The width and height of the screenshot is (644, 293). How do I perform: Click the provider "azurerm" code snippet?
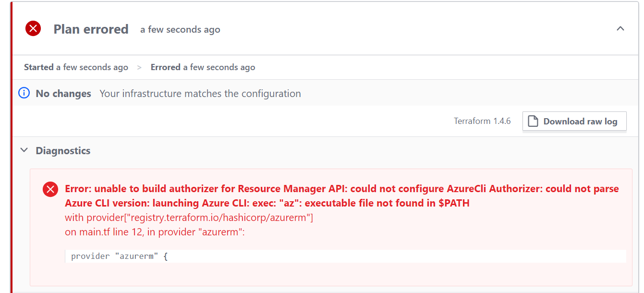pos(119,256)
